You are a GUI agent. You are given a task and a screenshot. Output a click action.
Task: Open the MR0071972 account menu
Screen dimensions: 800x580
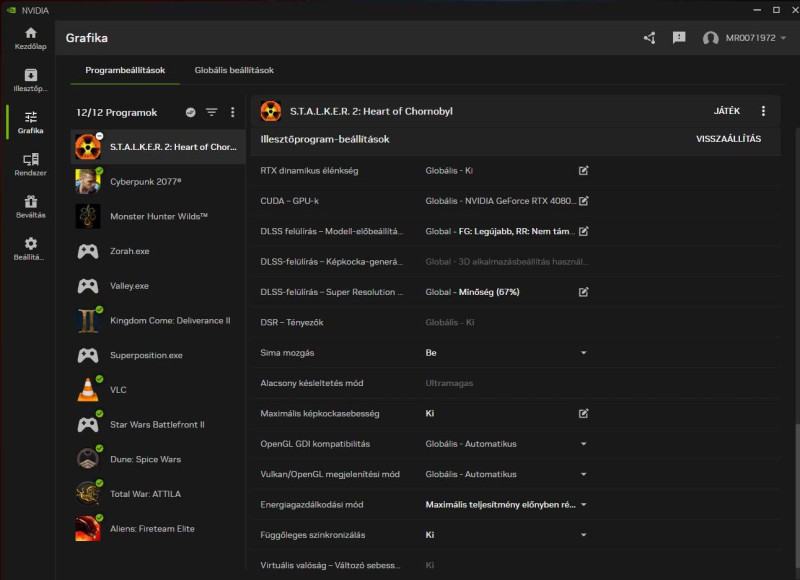tap(745, 38)
